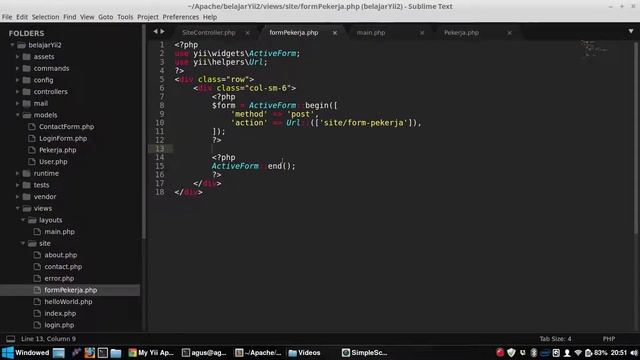Collapse the views folder
The width and height of the screenshot is (640, 360).
tap(18, 208)
